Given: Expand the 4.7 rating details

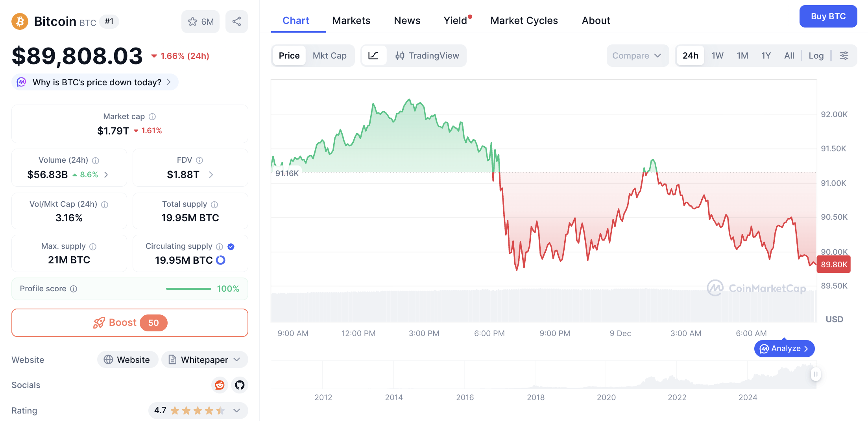Looking at the screenshot, I should [236, 410].
